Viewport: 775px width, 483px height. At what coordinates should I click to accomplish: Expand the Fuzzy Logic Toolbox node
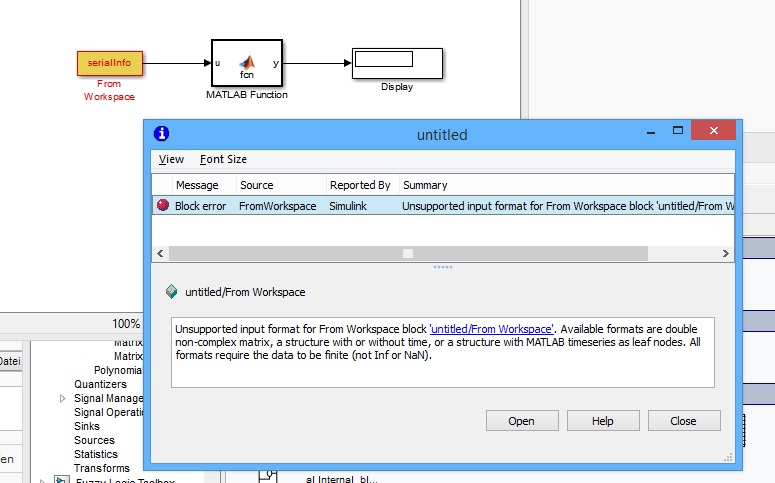[x=43, y=481]
